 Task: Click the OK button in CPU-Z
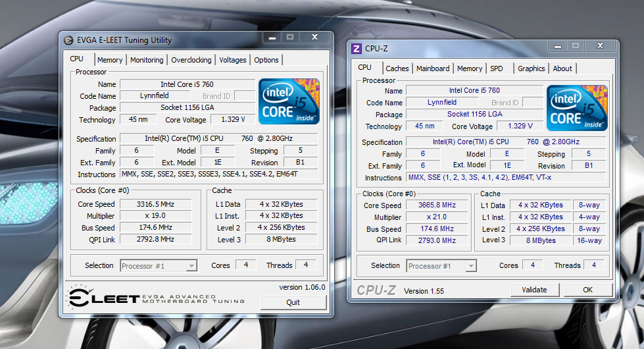pos(587,290)
